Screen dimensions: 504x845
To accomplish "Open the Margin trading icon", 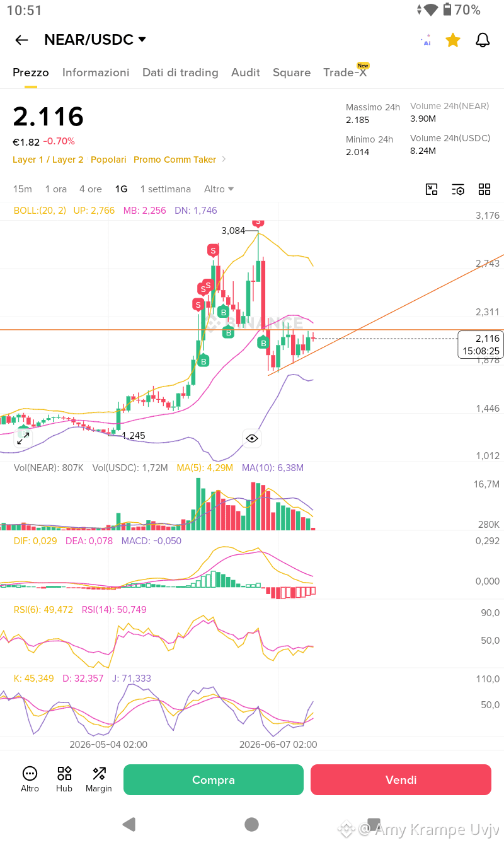I will 99,779.
